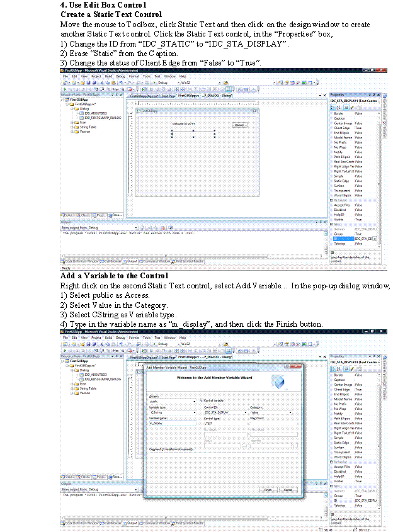
Task: Open ID value dropdown arrow in first screenshot's Properties
Action: click(375, 239)
